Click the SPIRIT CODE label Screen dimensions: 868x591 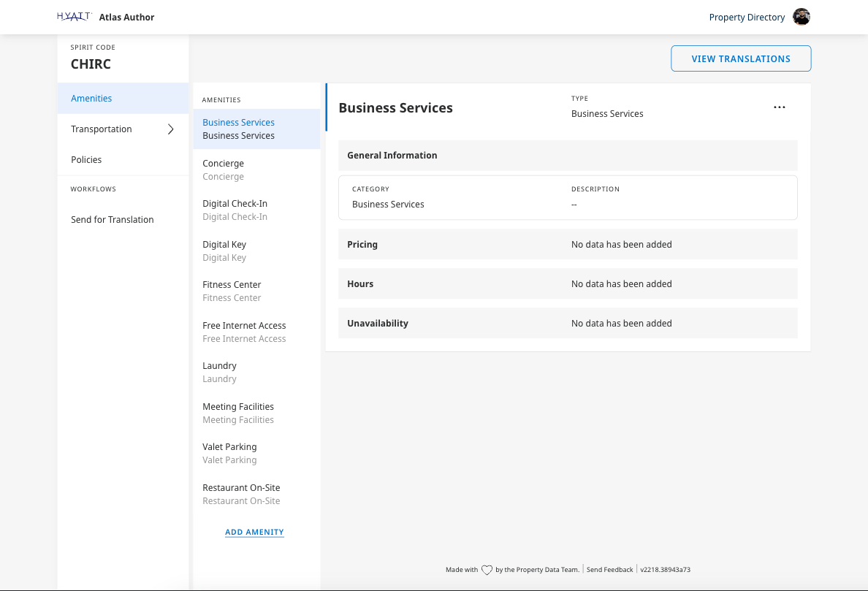[93, 47]
